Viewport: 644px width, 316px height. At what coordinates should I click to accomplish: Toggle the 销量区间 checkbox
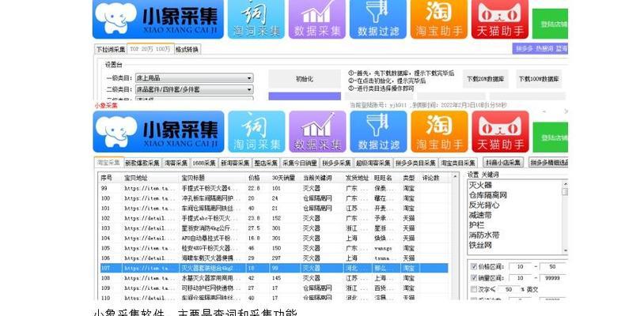[474, 278]
